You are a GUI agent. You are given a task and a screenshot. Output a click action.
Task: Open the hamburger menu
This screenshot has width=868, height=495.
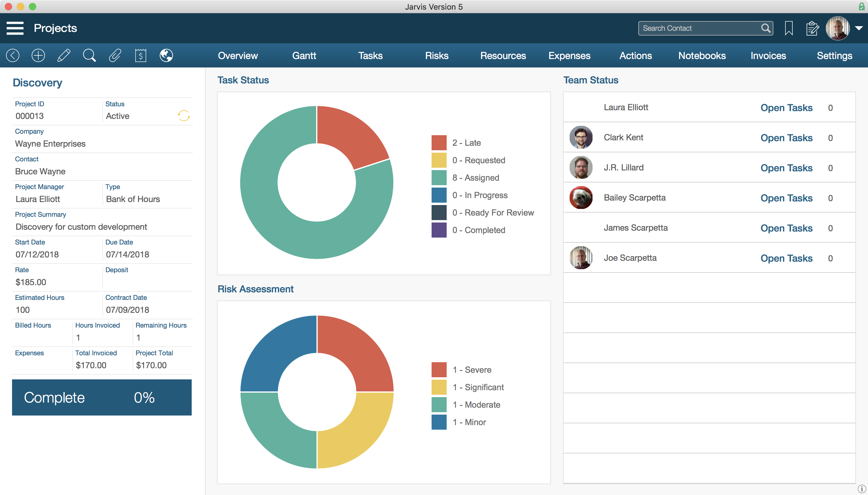15,28
